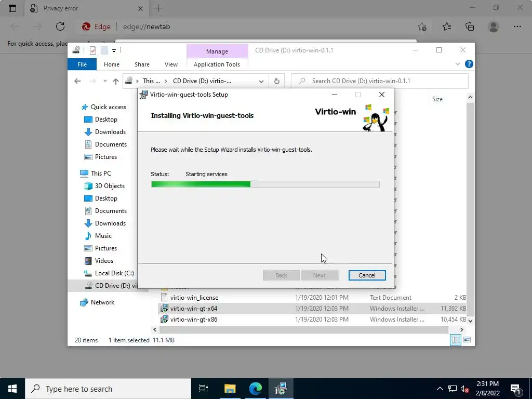Image resolution: width=532 pixels, height=399 pixels.
Task: Open File Explorer from taskbar
Action: (230, 389)
